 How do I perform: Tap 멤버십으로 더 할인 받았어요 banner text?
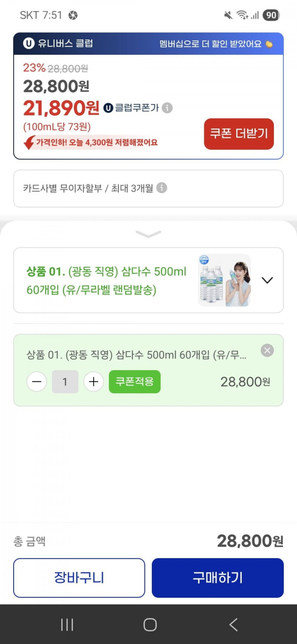pos(210,44)
